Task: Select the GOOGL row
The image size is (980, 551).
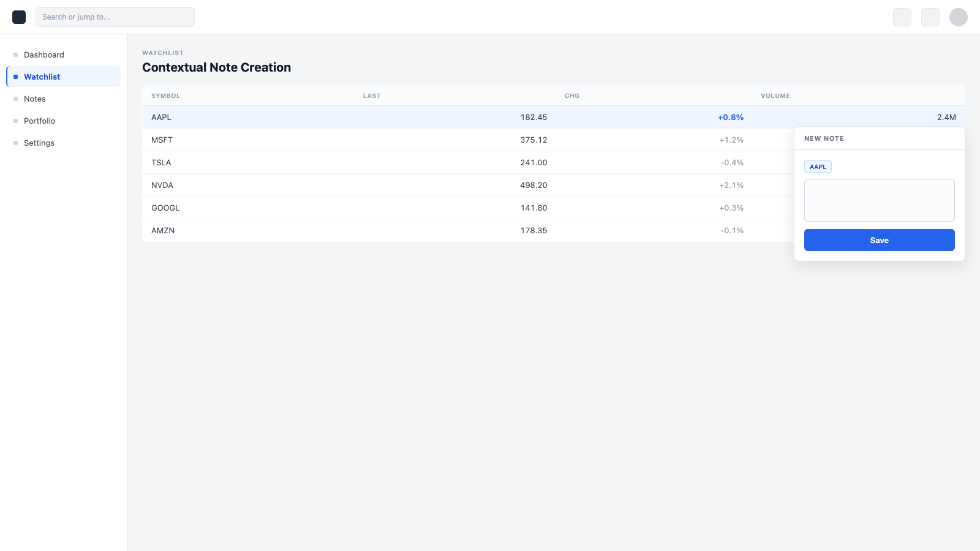Action: coord(468,208)
